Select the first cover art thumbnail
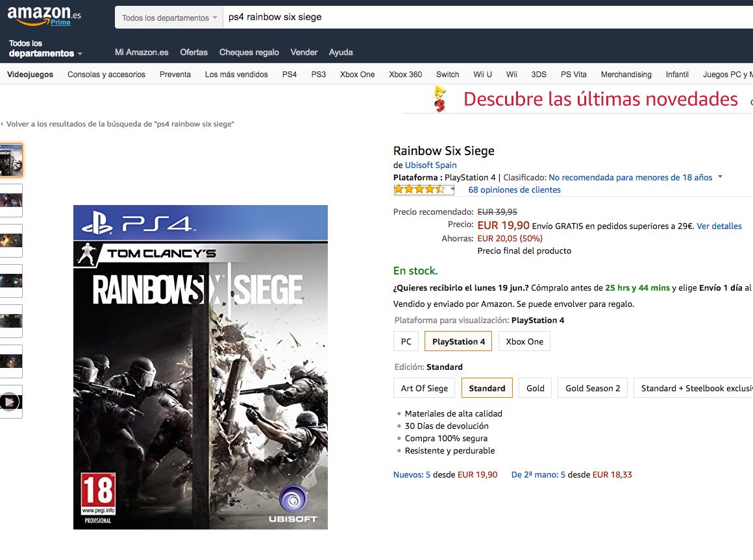This screenshot has height=560, width=753. (x=10, y=160)
